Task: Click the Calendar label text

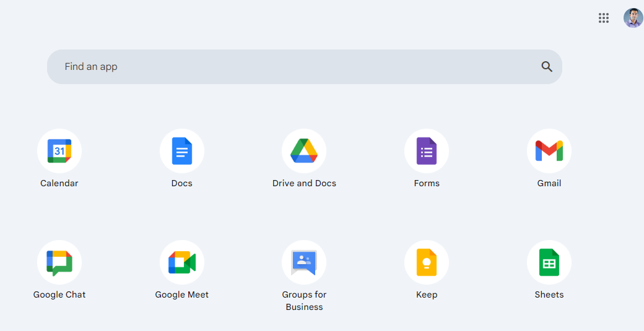Action: click(59, 183)
